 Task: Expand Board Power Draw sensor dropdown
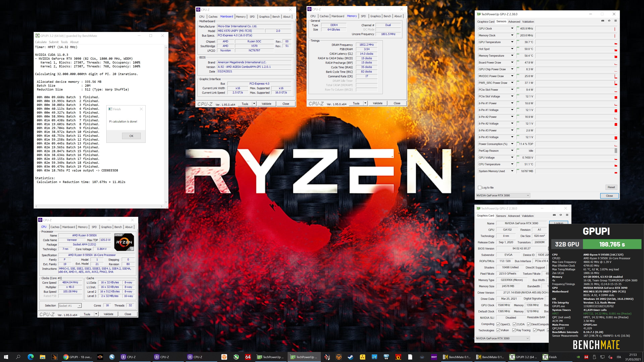pos(512,63)
